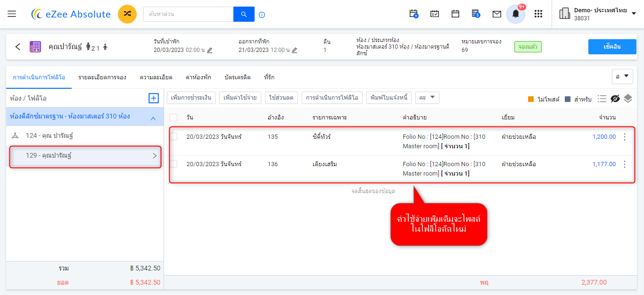The image size is (644, 295).
Task: Click the blue search magnifier button
Action: [244, 14]
